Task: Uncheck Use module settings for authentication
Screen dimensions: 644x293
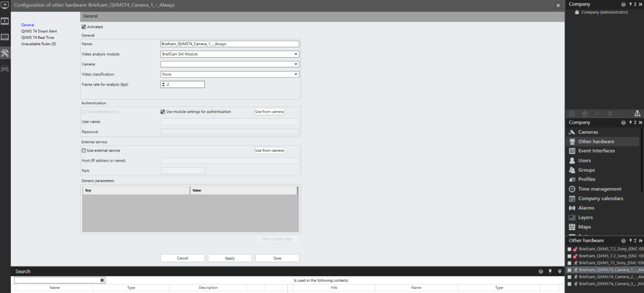Action: (163, 112)
